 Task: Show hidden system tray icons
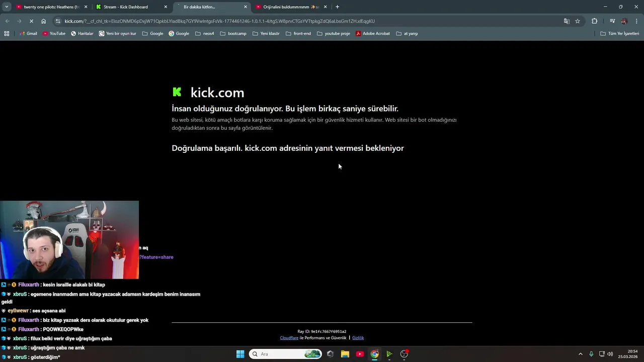click(x=580, y=354)
